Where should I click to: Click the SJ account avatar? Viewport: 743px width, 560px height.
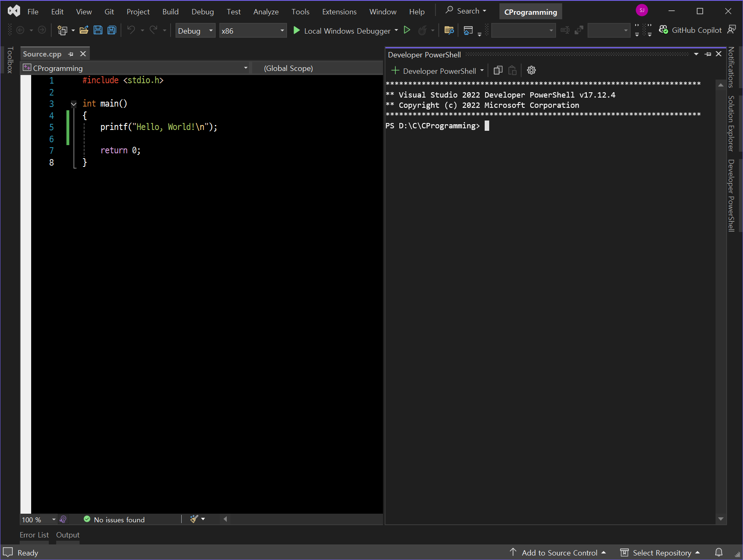click(642, 10)
